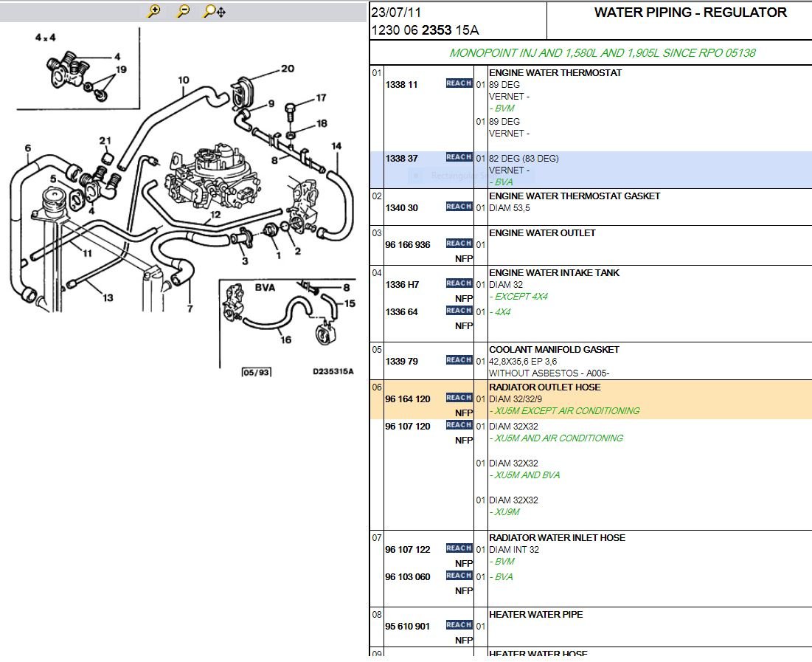
Task: Click the WATER PIPING - REGULATOR title
Action: point(690,13)
